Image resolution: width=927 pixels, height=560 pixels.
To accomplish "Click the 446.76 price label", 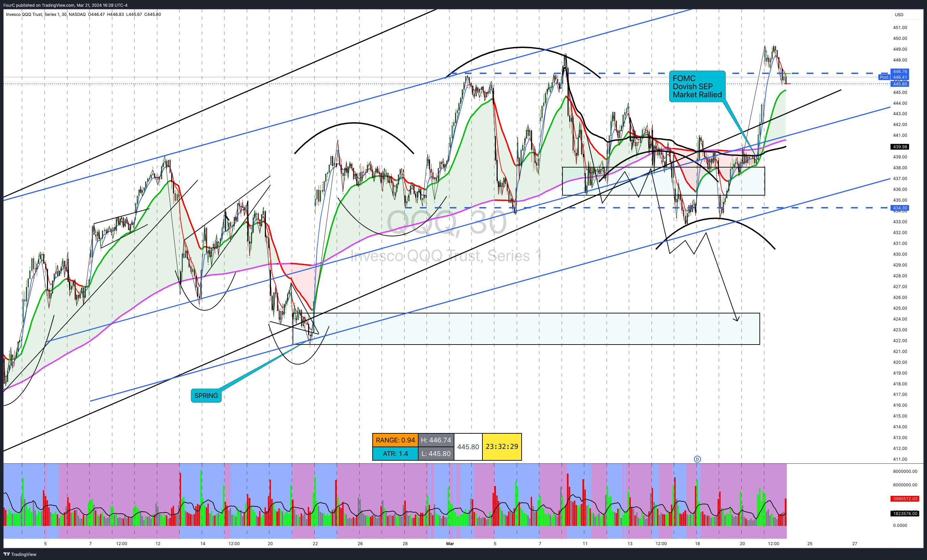I will 900,72.
